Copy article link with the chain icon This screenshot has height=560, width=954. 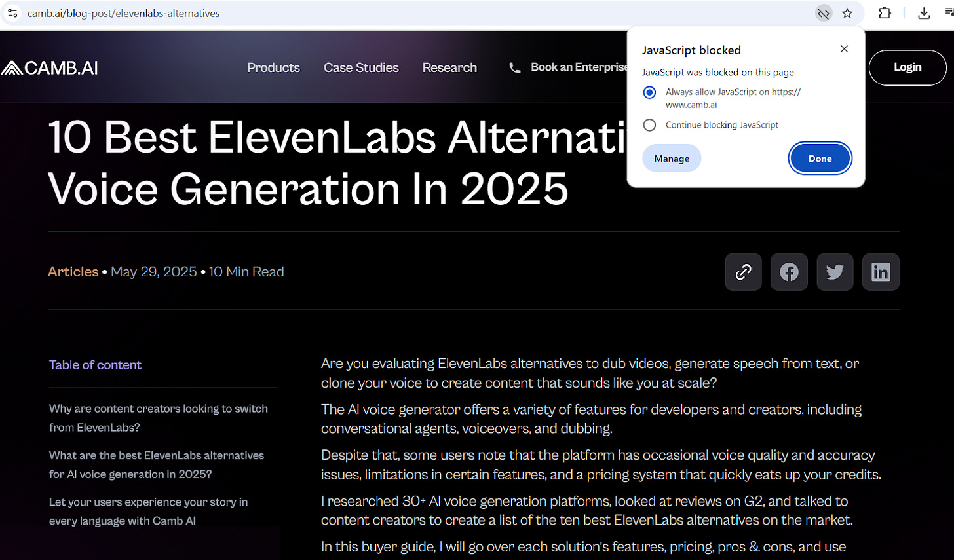pyautogui.click(x=743, y=272)
